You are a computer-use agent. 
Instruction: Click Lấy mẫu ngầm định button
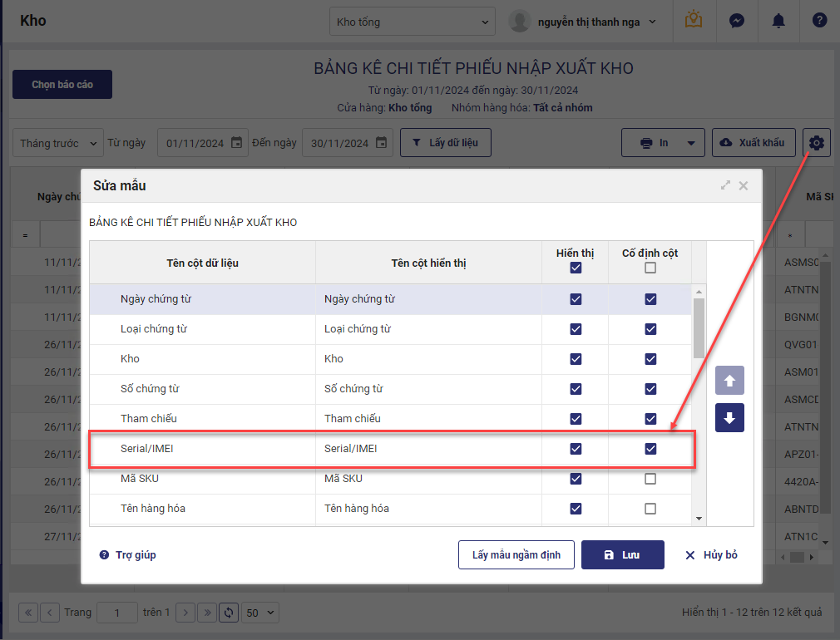(x=516, y=554)
